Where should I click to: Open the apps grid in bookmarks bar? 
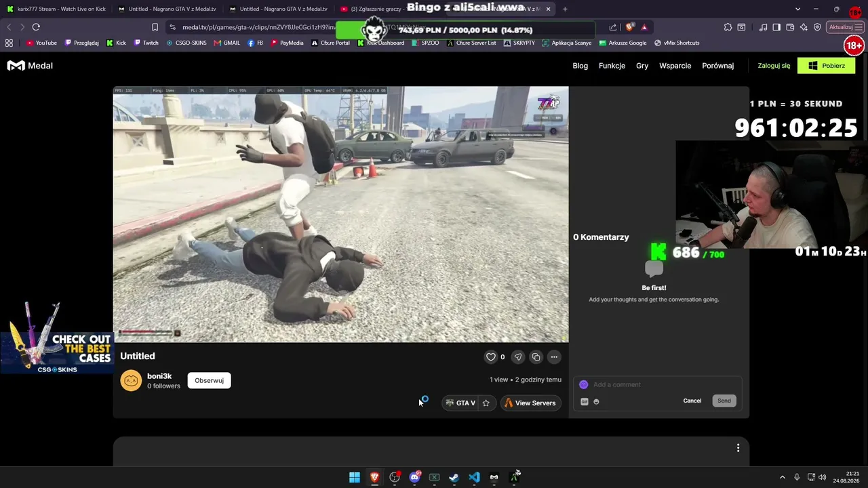point(9,43)
